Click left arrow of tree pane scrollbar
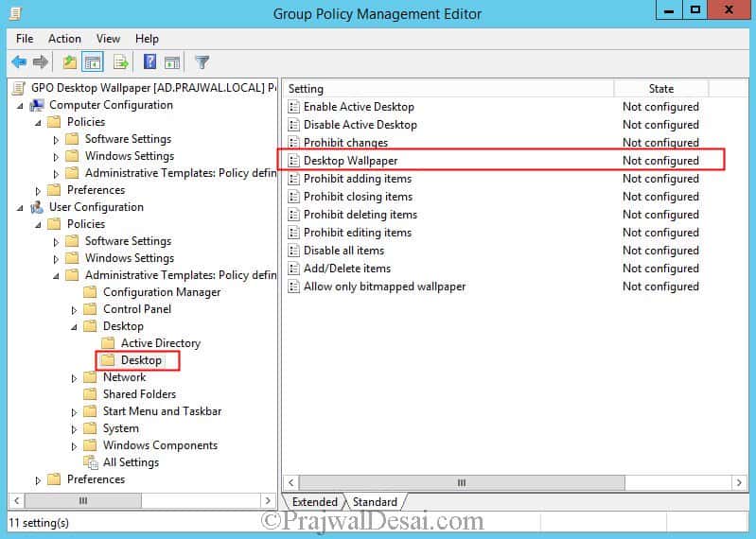Screen dimensions: 756x539 click(16, 500)
